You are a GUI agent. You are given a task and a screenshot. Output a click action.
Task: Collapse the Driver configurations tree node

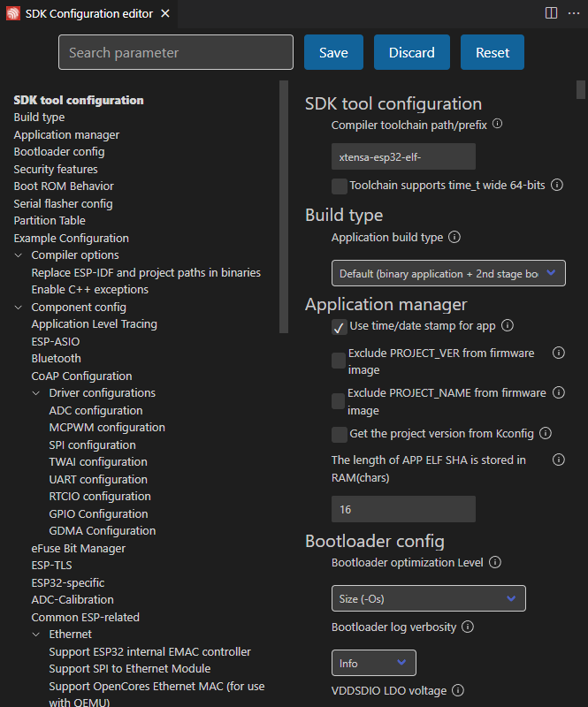pos(36,393)
